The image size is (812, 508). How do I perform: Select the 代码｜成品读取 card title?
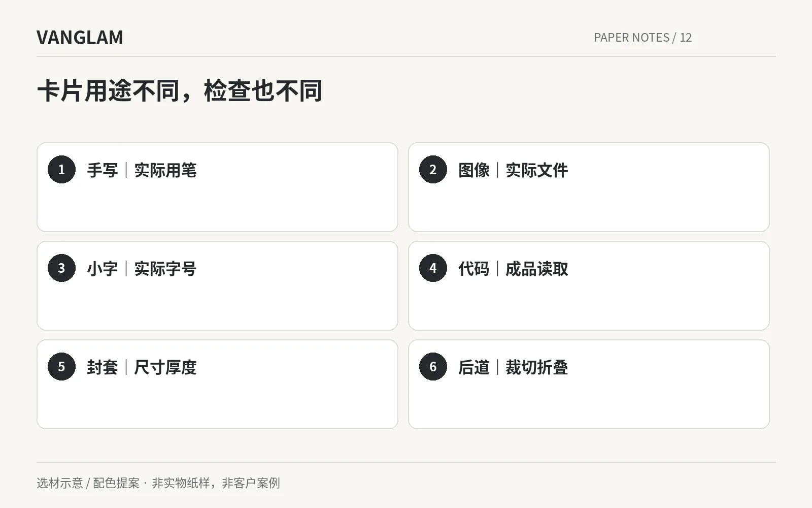(513, 269)
